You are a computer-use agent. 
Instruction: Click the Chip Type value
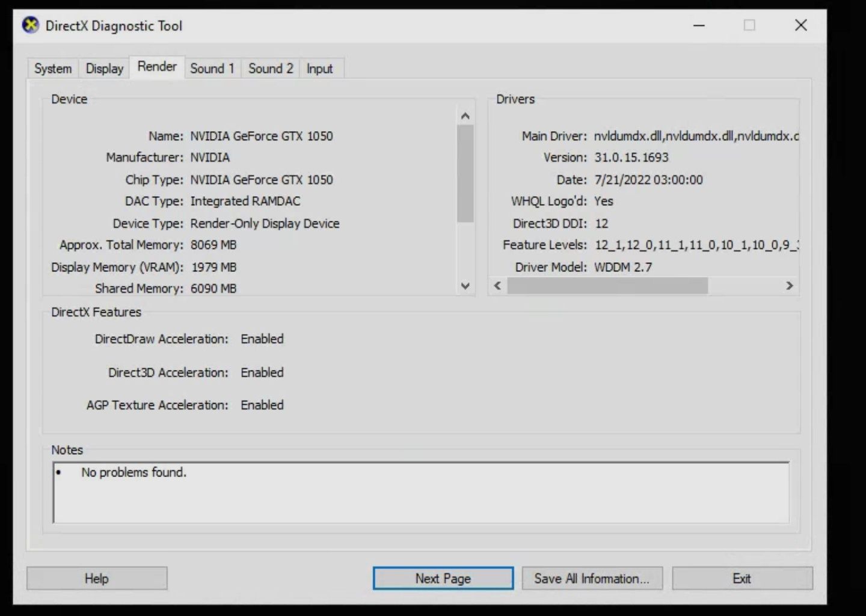tap(262, 180)
